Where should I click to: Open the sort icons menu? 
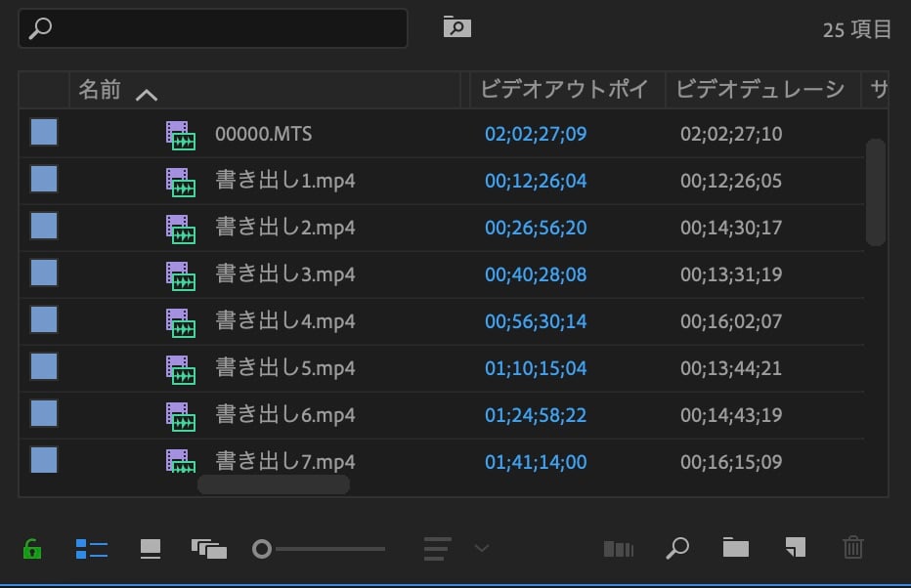pyautogui.click(x=438, y=549)
